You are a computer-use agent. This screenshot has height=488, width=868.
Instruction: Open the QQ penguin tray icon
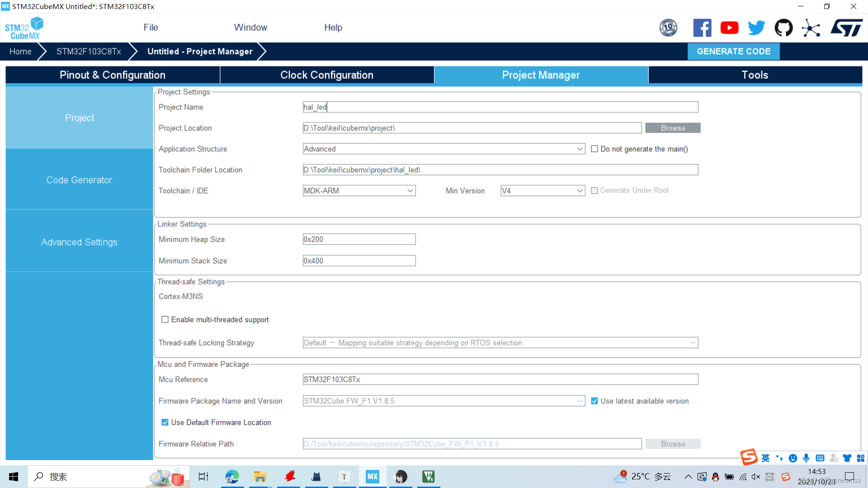pyautogui.click(x=715, y=477)
